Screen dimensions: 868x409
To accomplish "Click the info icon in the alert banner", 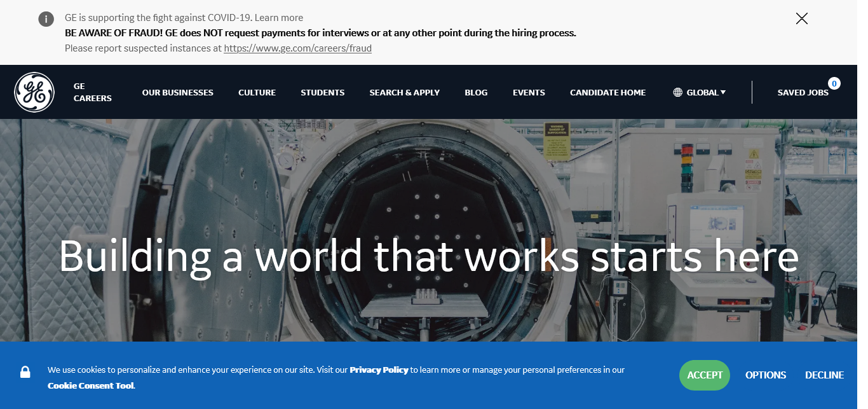I will tap(46, 19).
